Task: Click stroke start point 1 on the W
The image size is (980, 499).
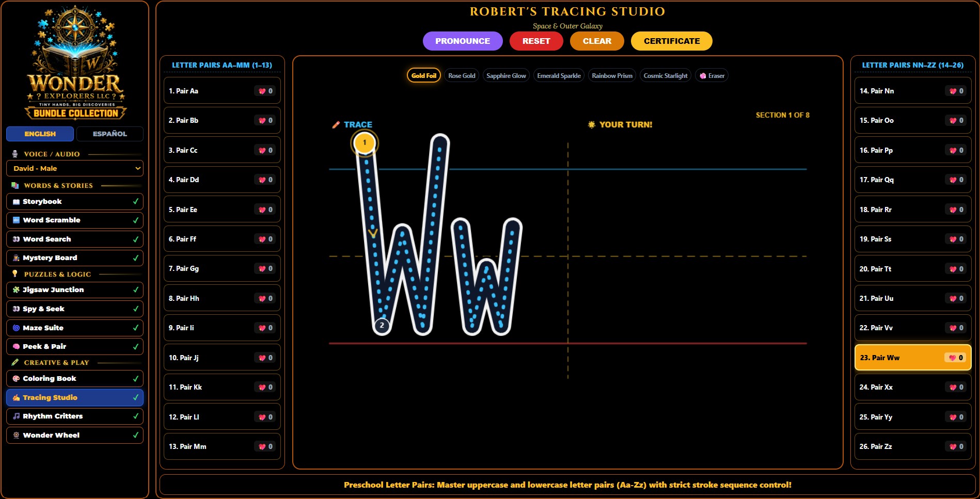Action: pyautogui.click(x=365, y=143)
